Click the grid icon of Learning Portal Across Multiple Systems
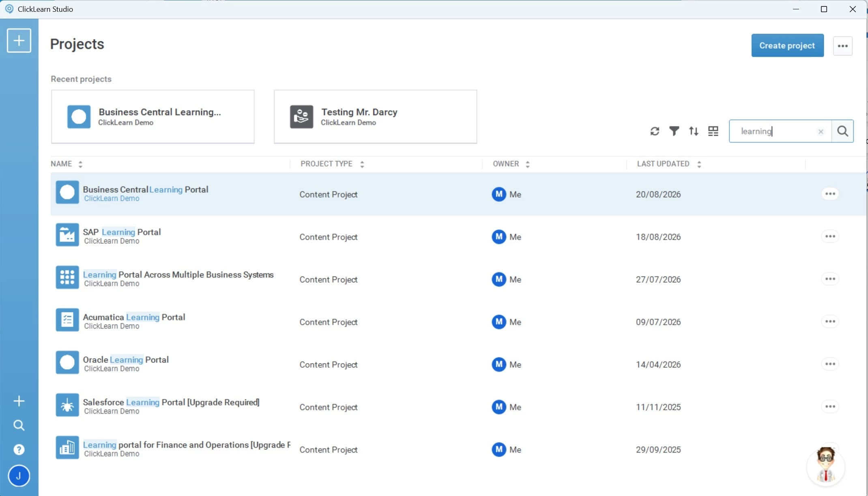 [x=67, y=277]
